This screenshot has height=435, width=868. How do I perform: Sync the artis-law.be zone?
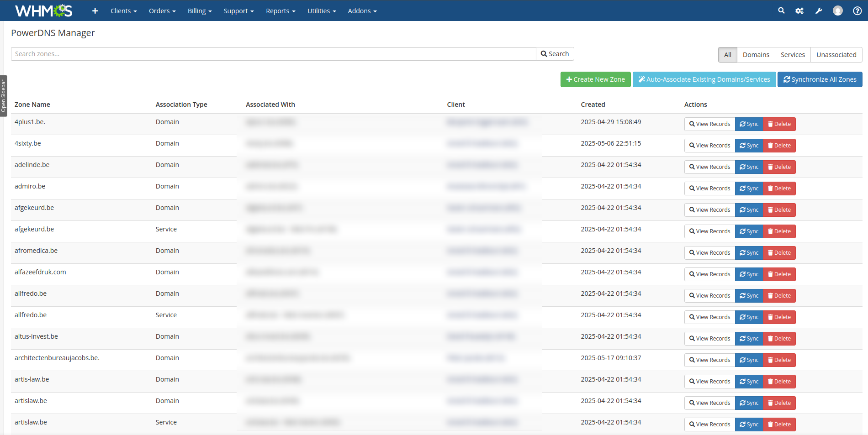(x=749, y=382)
